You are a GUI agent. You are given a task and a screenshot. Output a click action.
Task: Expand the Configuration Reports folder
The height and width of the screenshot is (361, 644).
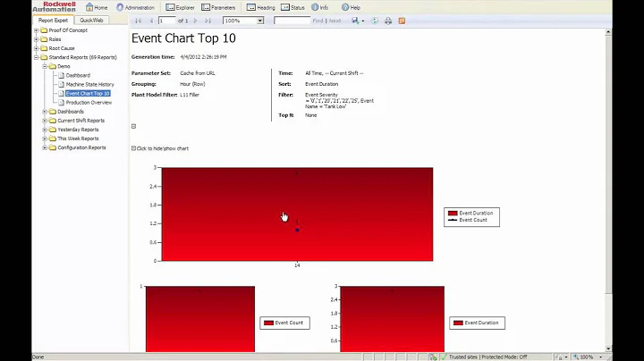click(45, 147)
